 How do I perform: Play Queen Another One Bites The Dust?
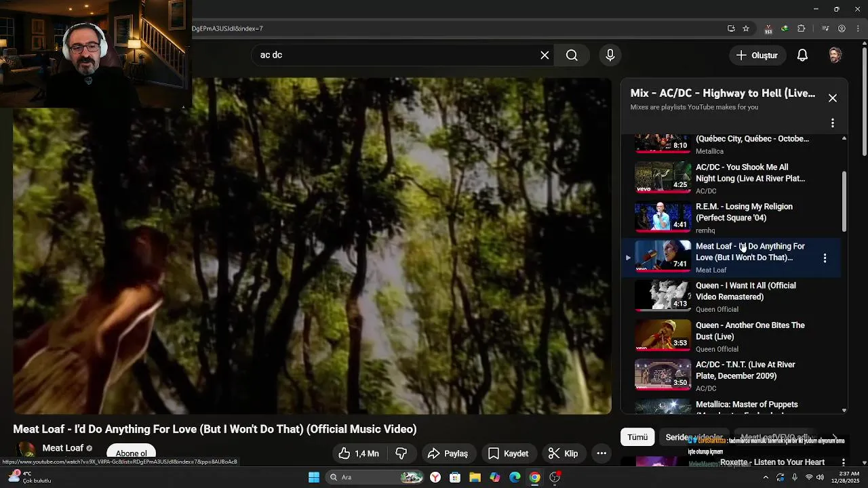coord(731,336)
